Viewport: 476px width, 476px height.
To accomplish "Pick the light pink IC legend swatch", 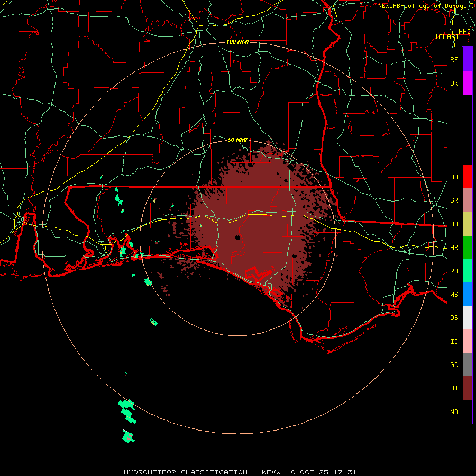I will pyautogui.click(x=467, y=341).
